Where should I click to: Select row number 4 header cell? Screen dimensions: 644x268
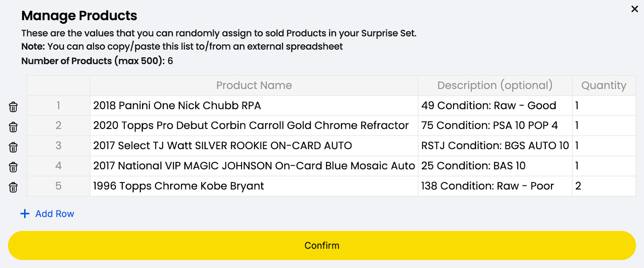tap(58, 166)
